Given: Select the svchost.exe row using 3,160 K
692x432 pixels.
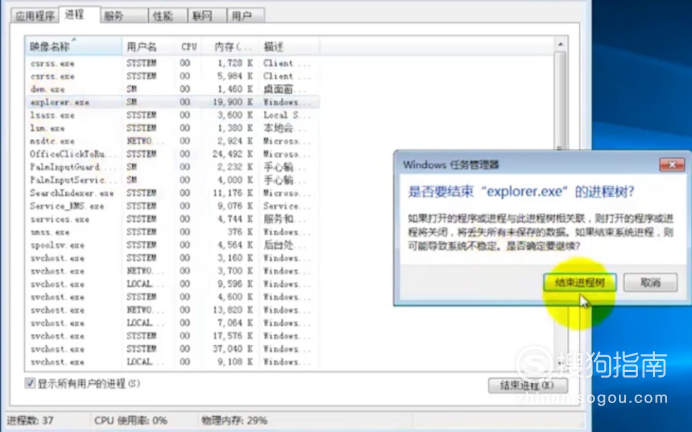Looking at the screenshot, I should click(x=172, y=258).
